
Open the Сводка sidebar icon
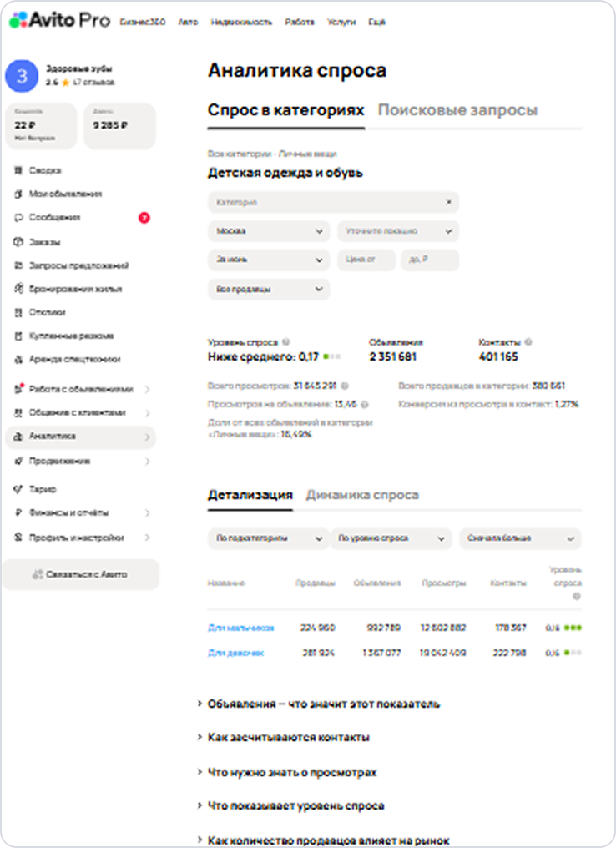[18, 170]
